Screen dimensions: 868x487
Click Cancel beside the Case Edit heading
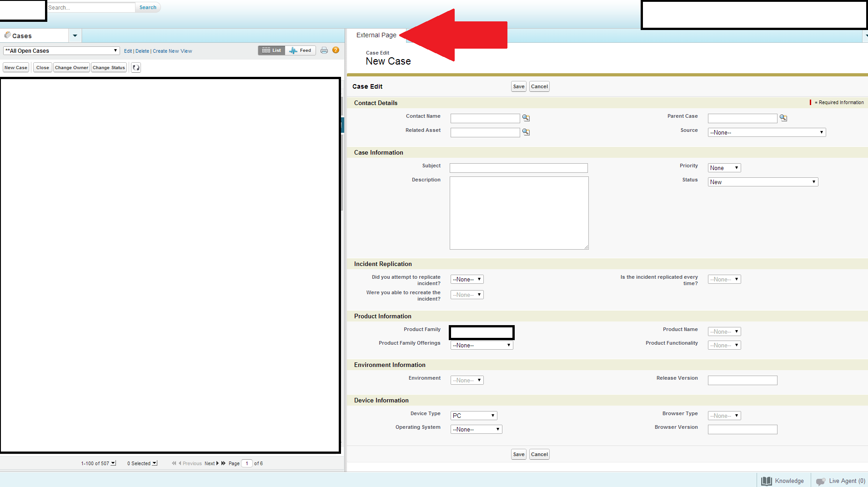539,86
